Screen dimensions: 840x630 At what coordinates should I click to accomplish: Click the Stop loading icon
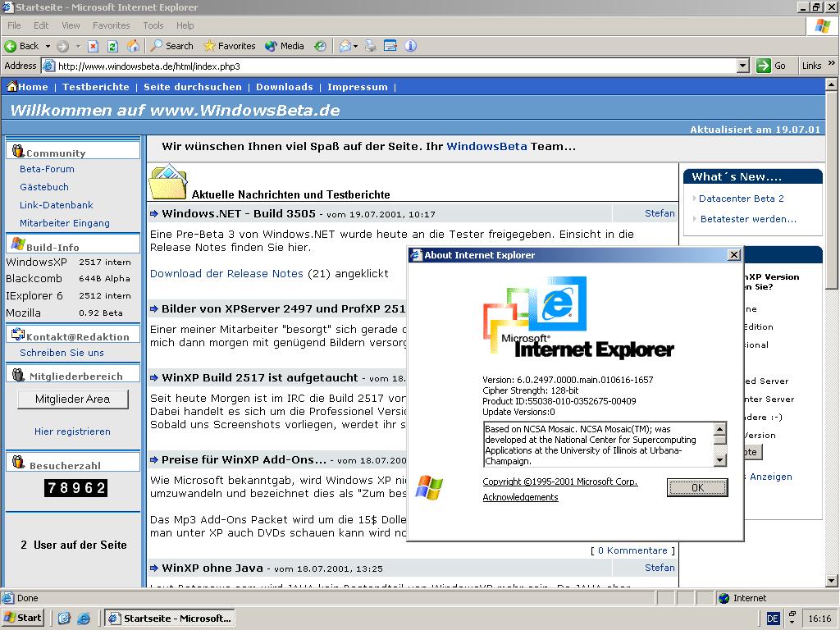pyautogui.click(x=93, y=46)
